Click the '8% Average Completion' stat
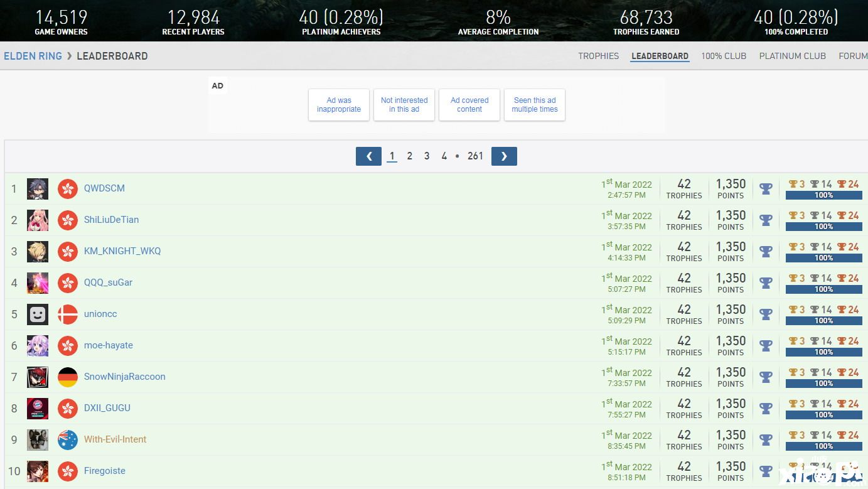The image size is (868, 489). click(498, 22)
